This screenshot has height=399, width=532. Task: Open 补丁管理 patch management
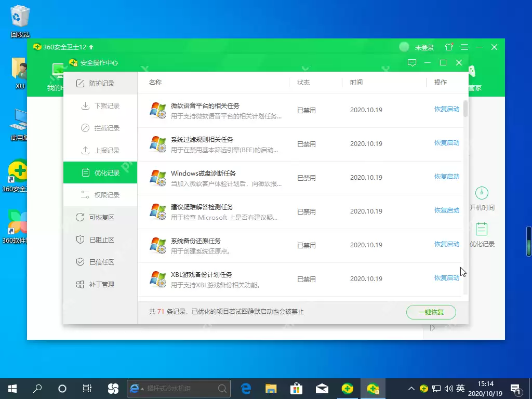[x=96, y=285]
